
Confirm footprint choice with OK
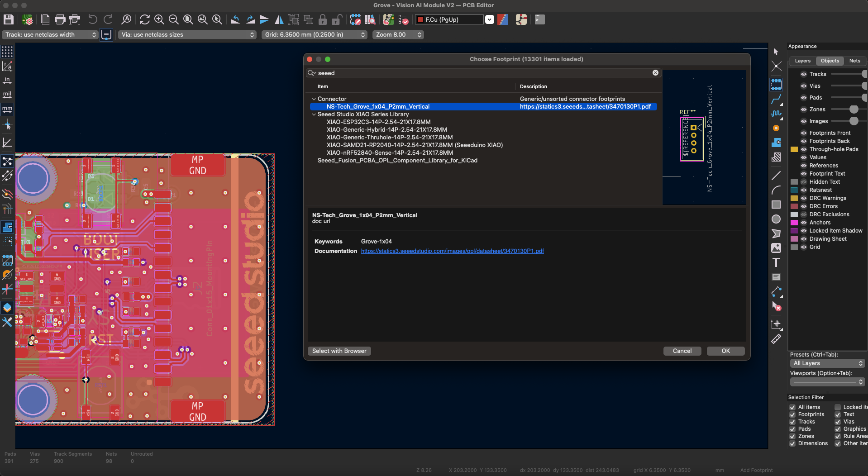[x=725, y=351]
